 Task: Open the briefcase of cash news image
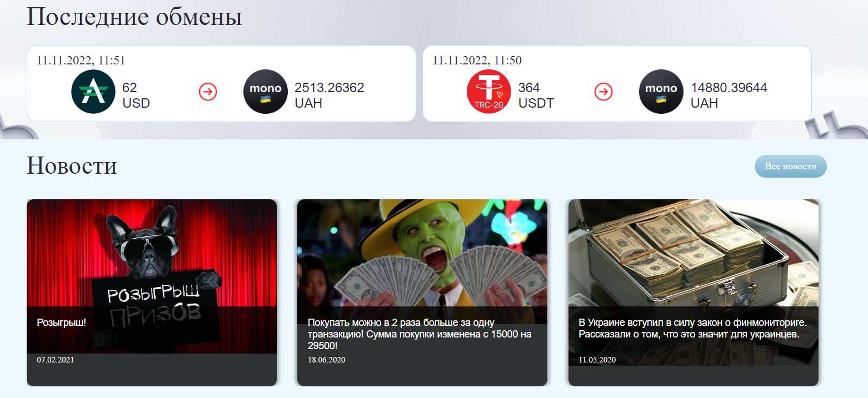point(694,282)
